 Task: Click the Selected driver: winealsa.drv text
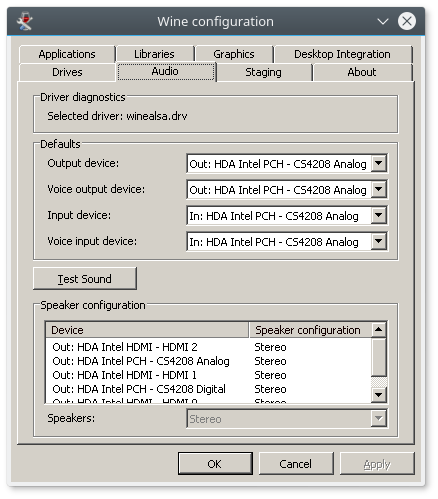117,116
